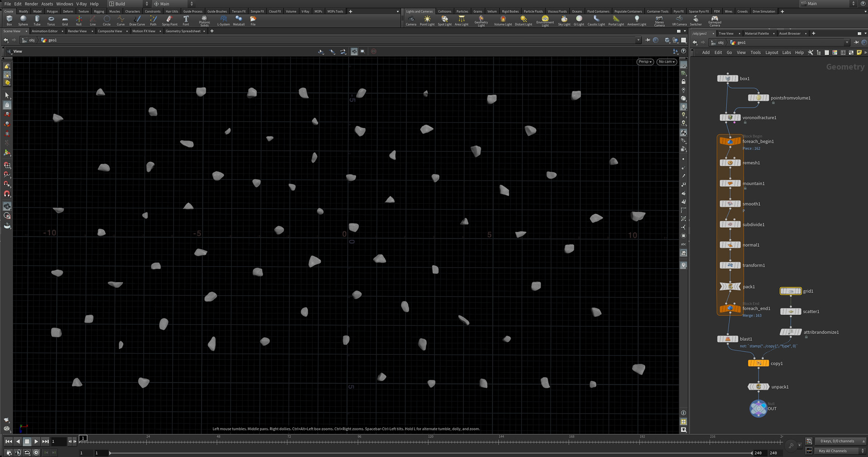The height and width of the screenshot is (457, 868).
Task: Select the voronoifracture1 node
Action: coord(730,118)
